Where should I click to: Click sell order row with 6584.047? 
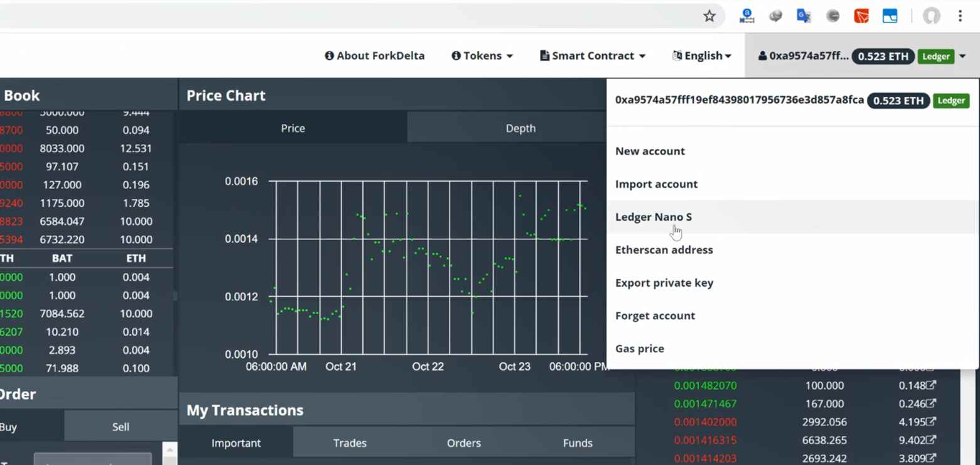87,221
